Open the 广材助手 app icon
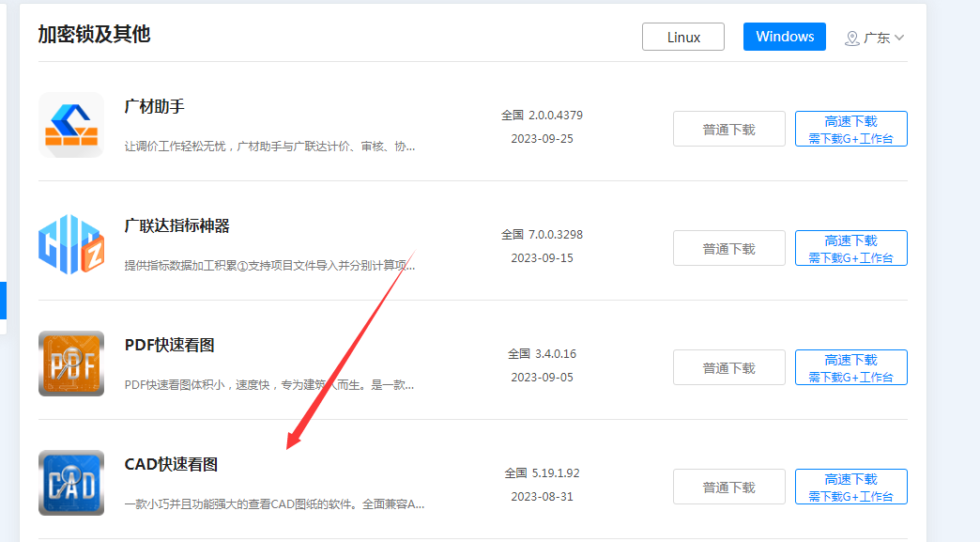This screenshot has height=542, width=980. click(71, 125)
